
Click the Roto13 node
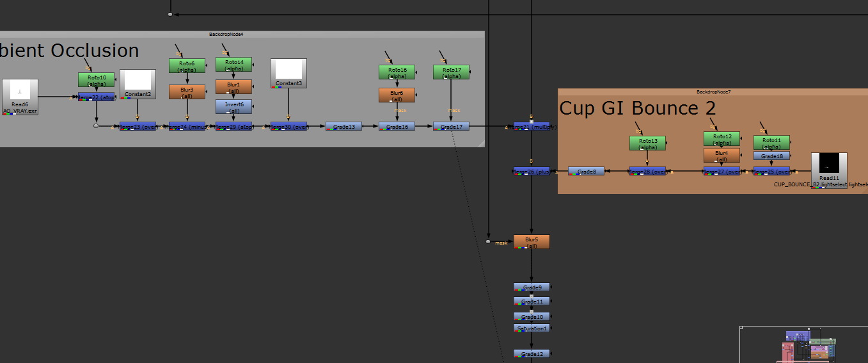pyautogui.click(x=647, y=143)
